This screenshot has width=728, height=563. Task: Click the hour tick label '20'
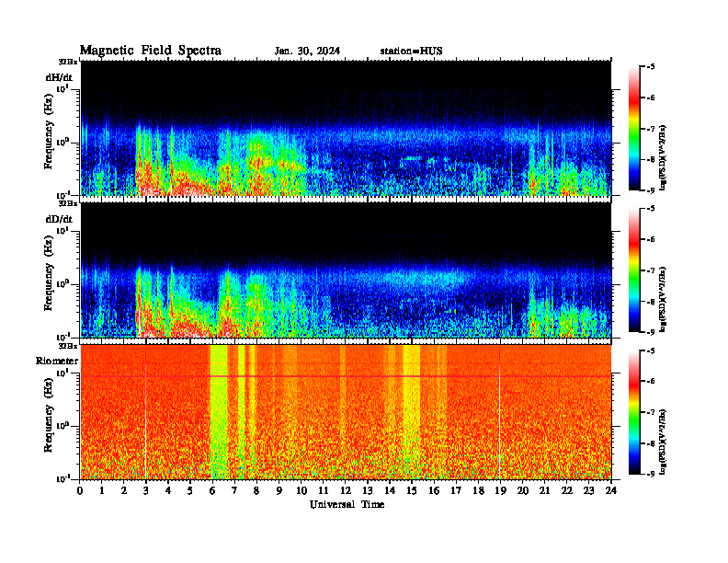[x=523, y=491]
